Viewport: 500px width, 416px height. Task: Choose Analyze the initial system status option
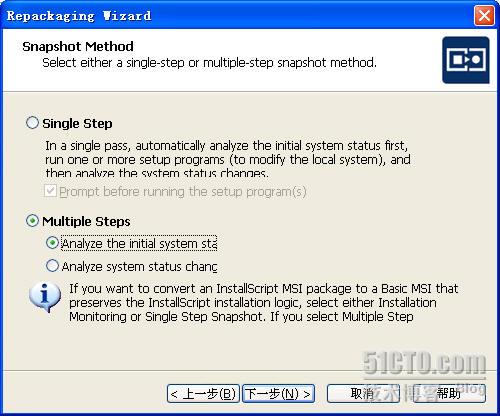click(52, 243)
